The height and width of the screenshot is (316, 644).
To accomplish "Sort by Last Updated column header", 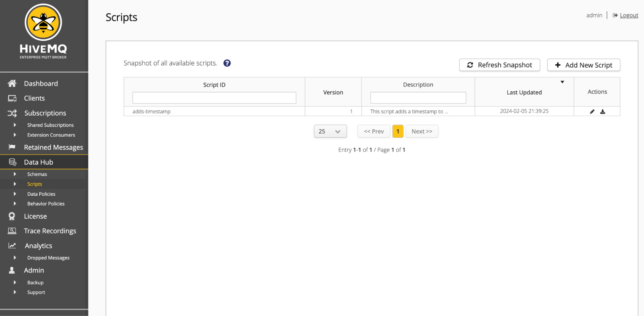I will pos(524,92).
